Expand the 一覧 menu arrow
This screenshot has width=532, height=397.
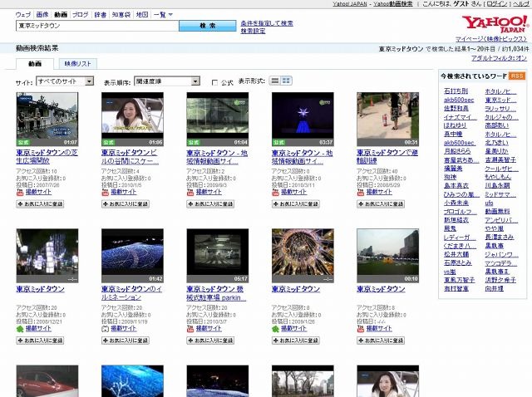170,15
